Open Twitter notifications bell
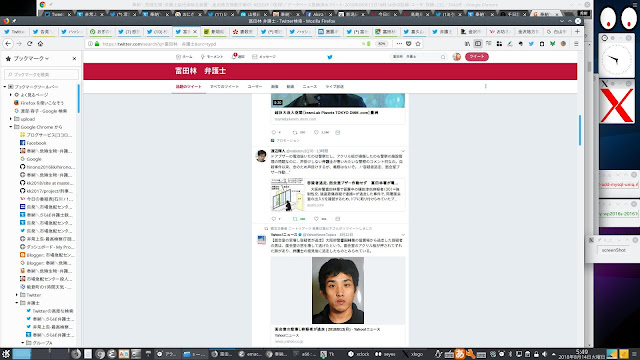The width and height of the screenshot is (640, 360). click(x=238, y=57)
